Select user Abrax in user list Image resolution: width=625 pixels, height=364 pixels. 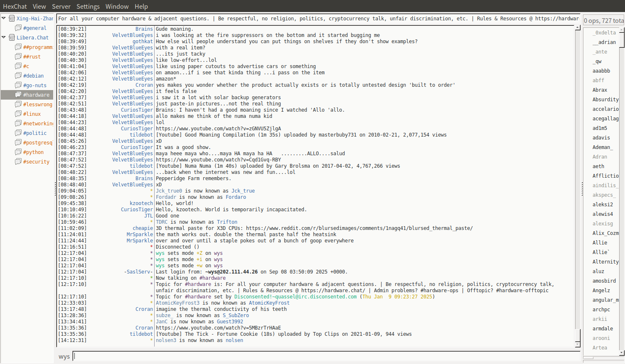pos(600,90)
